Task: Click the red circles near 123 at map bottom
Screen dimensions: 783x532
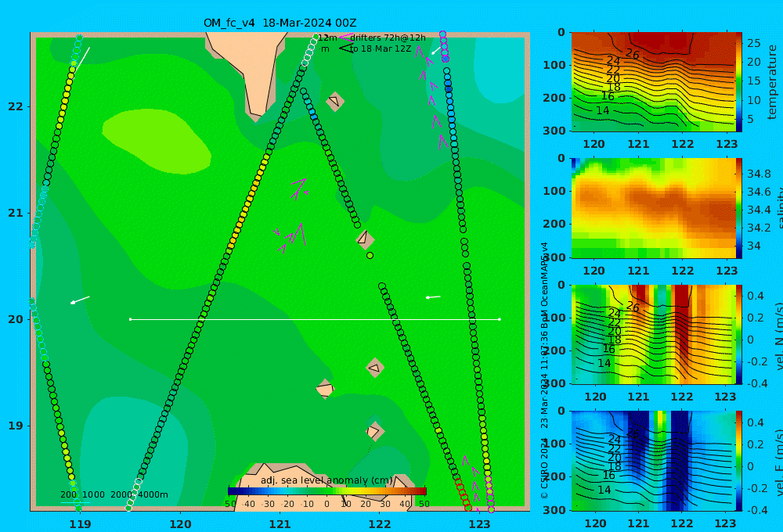Action: (463, 494)
